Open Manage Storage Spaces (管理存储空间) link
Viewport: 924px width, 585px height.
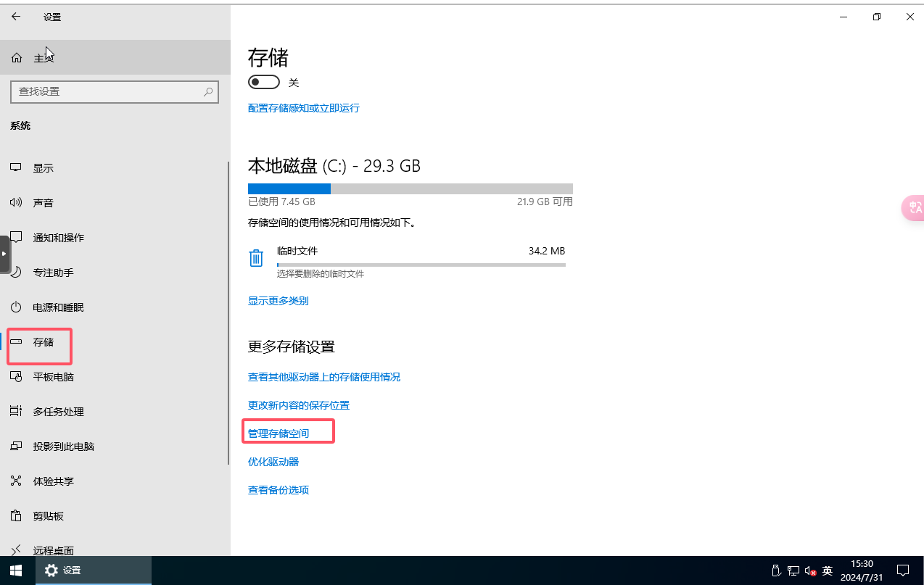point(279,433)
